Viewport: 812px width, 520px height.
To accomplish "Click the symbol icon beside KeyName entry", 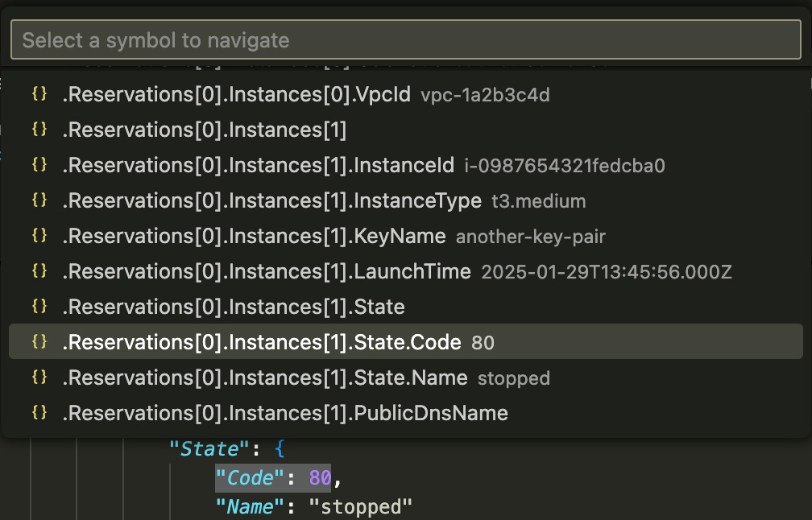I will pos(39,236).
